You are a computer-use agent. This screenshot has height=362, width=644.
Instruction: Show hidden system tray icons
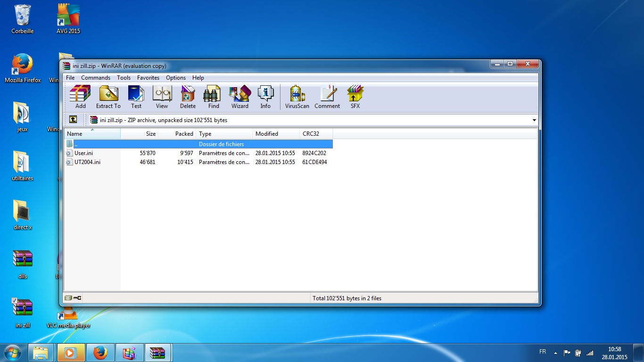click(555, 353)
